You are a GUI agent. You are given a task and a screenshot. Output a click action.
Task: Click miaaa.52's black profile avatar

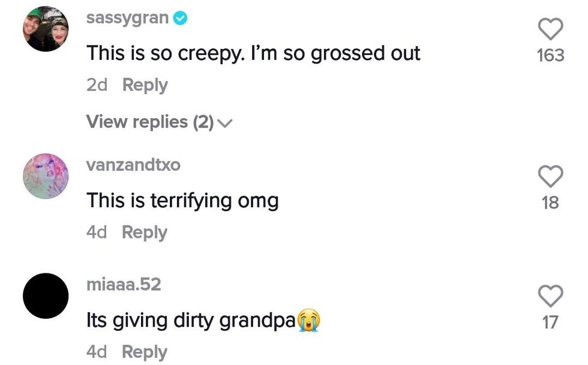(x=46, y=295)
